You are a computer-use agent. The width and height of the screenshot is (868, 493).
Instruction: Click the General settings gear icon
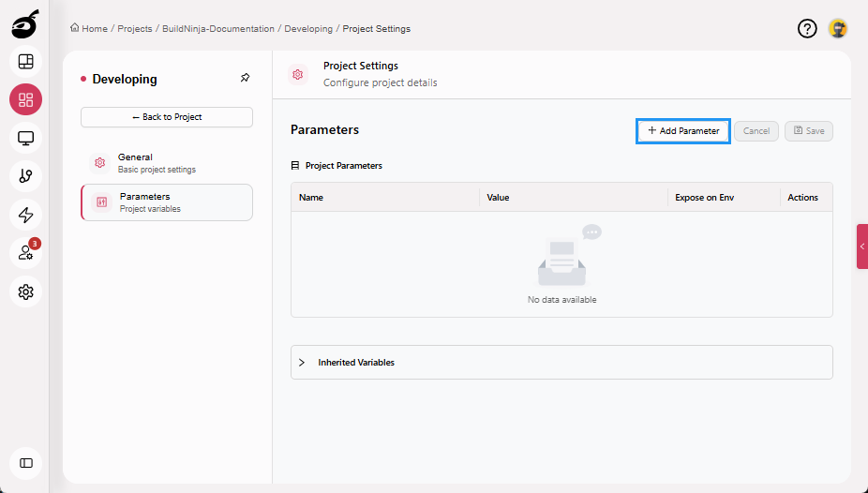point(99,163)
